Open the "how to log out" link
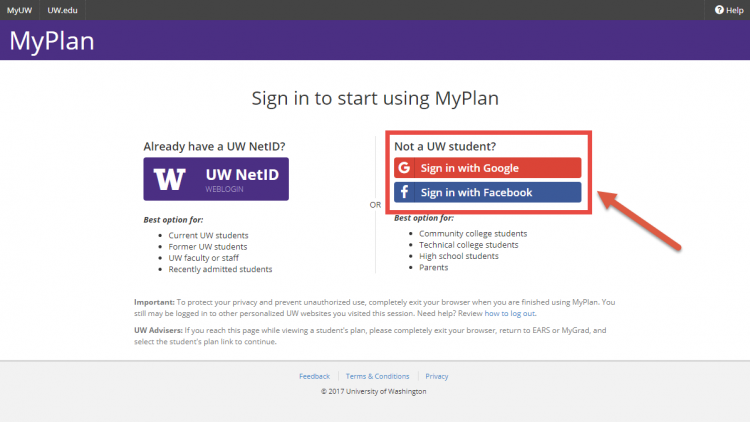 (508, 310)
